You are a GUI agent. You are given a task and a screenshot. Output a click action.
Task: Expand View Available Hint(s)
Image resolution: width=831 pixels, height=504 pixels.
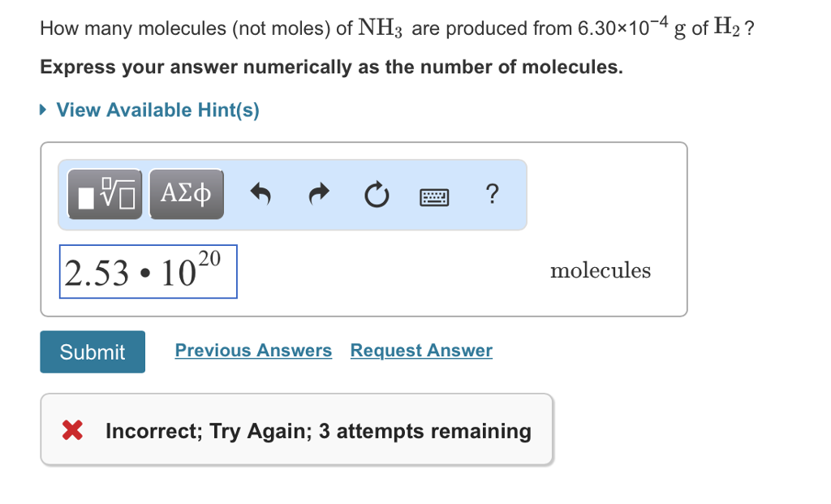[157, 110]
